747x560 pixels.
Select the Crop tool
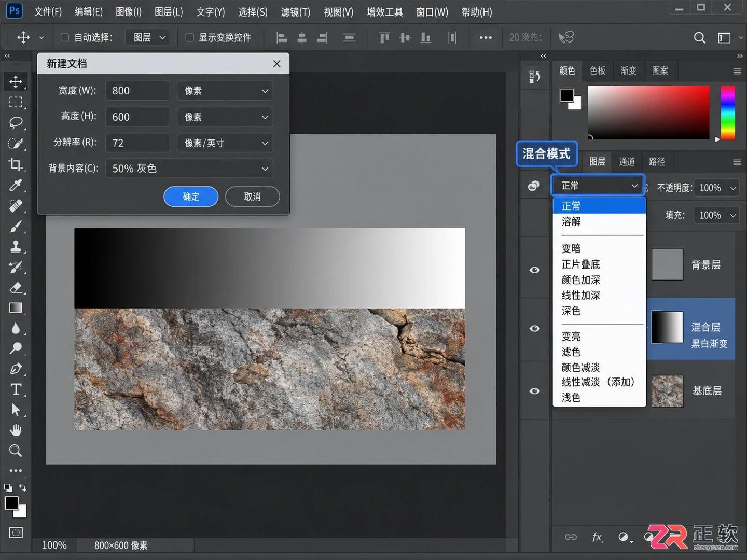tap(16, 164)
